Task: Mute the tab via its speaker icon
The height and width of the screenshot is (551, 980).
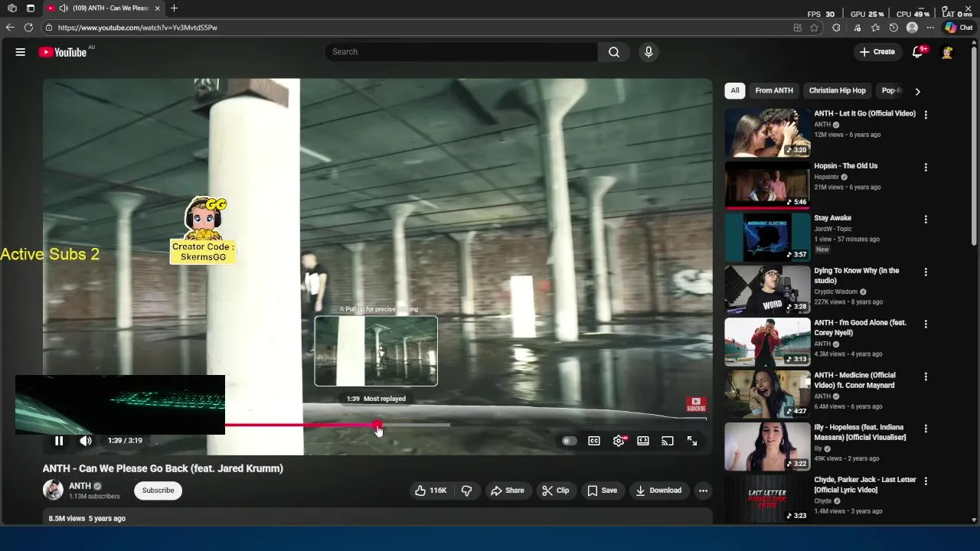Action: click(64, 8)
